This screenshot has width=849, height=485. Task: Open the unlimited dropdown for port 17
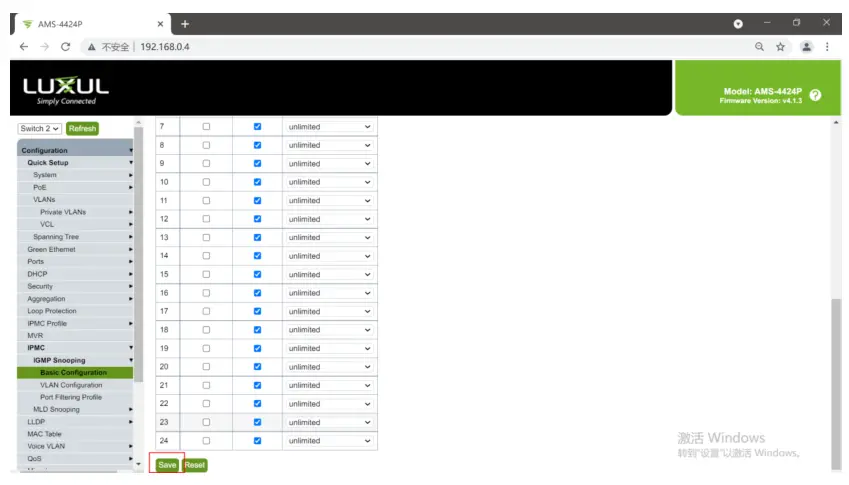click(329, 311)
